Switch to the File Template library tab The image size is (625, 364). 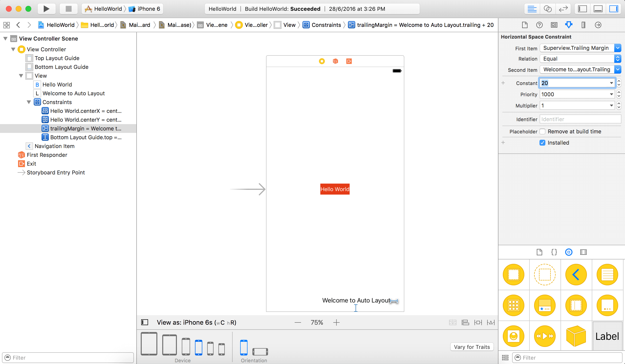(539, 252)
